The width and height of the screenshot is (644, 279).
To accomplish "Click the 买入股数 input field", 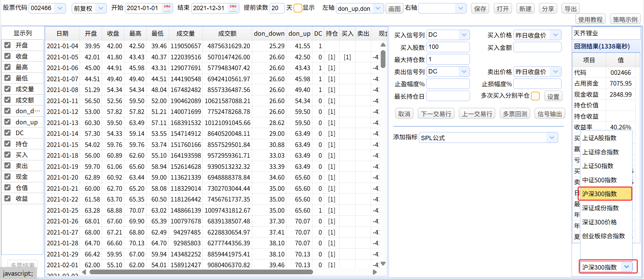I will tap(448, 47).
